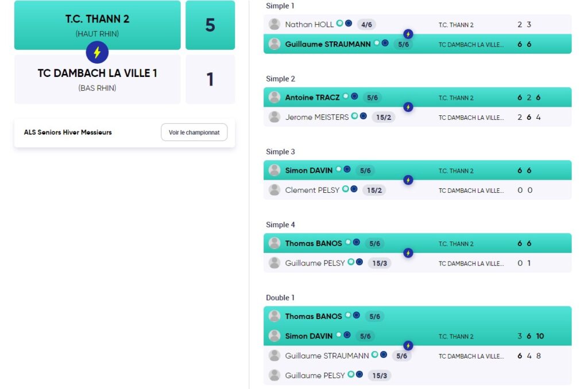588x389 pixels.
Task: Click the lightning icon in Simple 2 match
Action: tap(408, 107)
